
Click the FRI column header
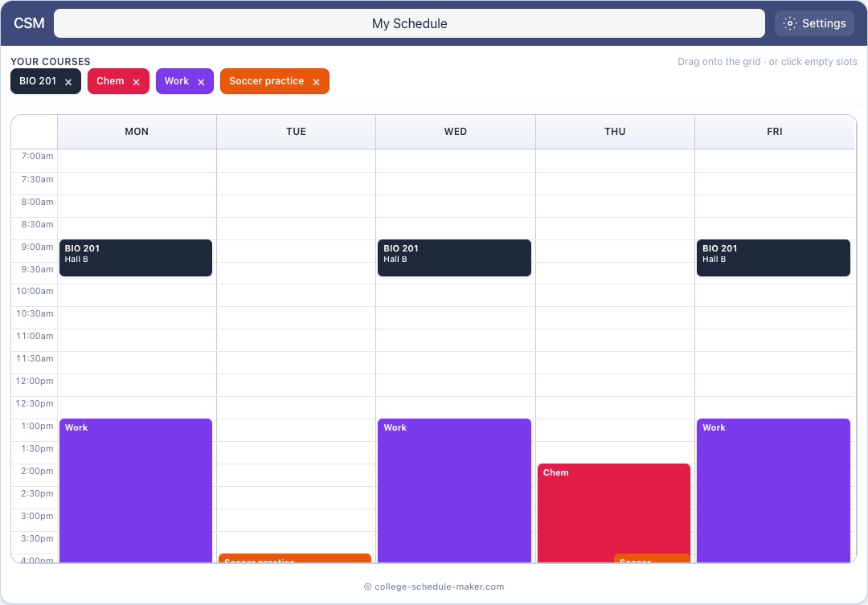(x=775, y=132)
